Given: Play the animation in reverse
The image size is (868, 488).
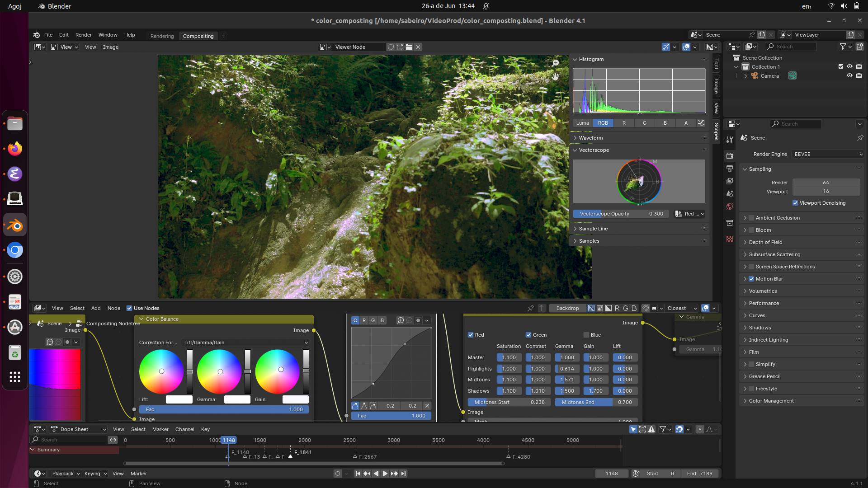Looking at the screenshot, I should (x=376, y=474).
